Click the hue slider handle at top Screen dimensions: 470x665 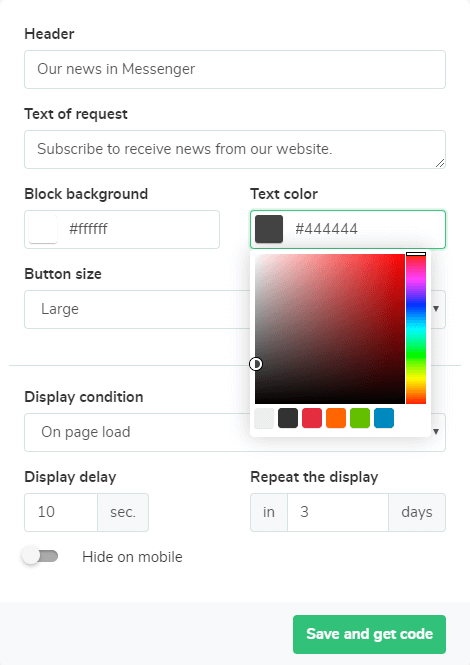coord(416,254)
